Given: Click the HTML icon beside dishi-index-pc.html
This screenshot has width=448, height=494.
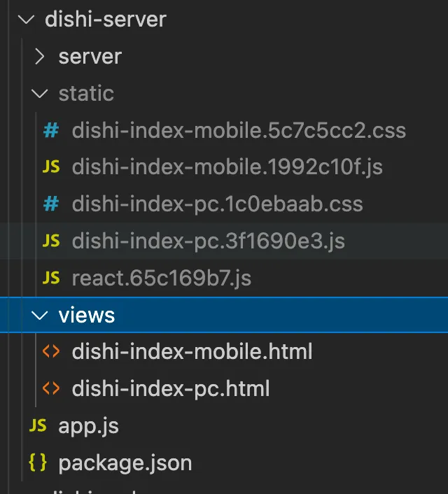Looking at the screenshot, I should [51, 388].
